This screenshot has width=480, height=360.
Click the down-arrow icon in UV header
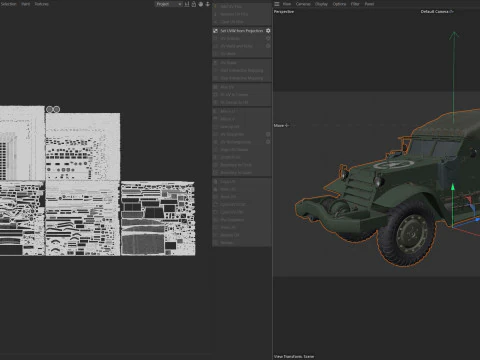pyautogui.click(x=208, y=4)
